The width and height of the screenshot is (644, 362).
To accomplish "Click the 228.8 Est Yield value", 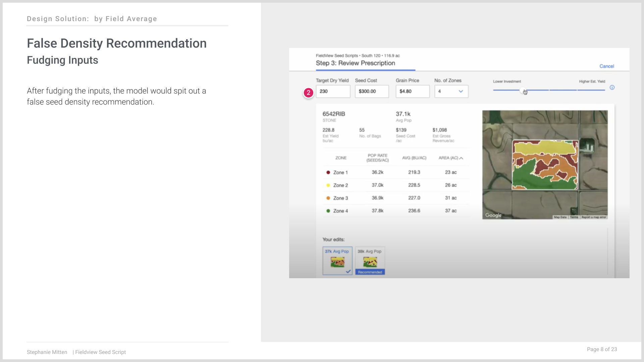I will tap(328, 130).
